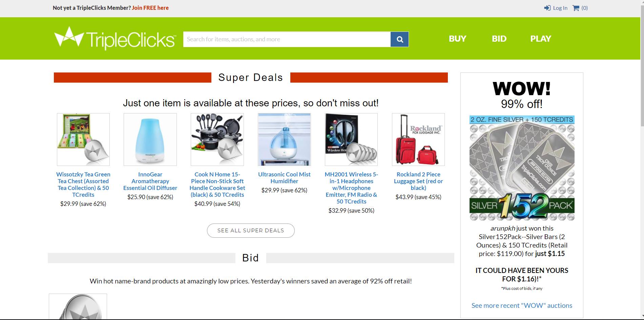Click the Log In person icon
This screenshot has width=644, height=320.
click(547, 7)
